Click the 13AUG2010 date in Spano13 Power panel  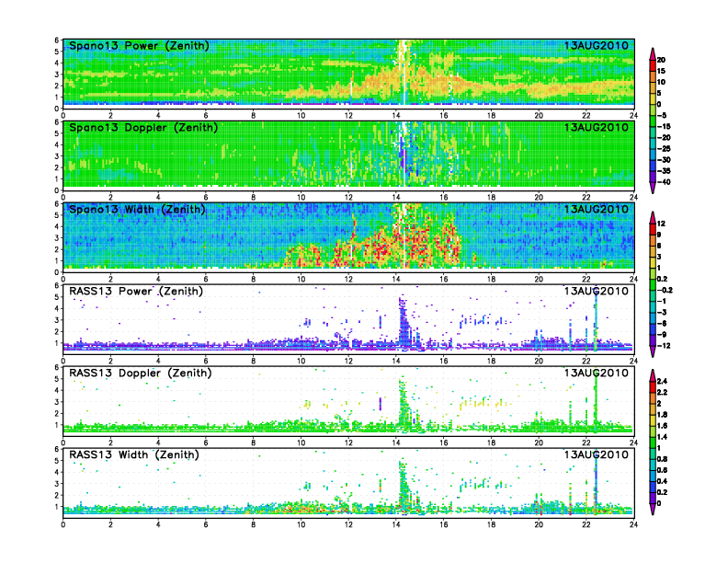[597, 46]
